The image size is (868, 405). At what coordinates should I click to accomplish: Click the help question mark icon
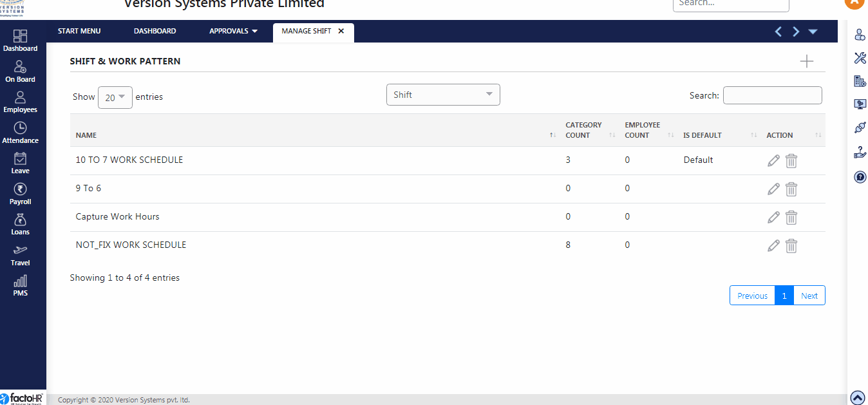tap(860, 176)
